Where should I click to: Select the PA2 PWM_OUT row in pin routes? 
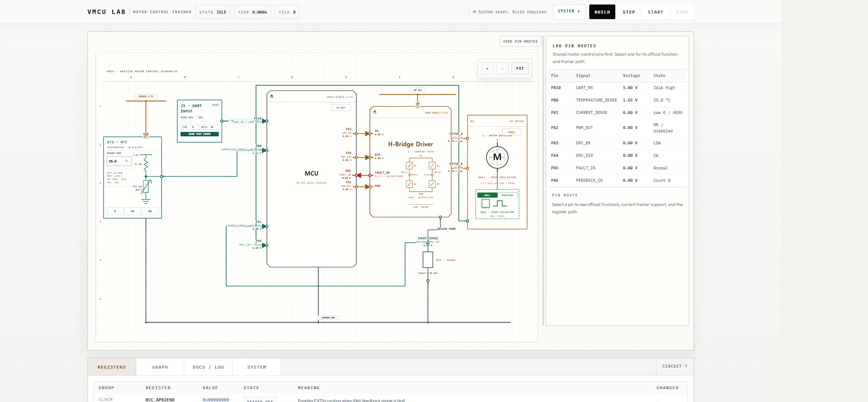coord(617,128)
